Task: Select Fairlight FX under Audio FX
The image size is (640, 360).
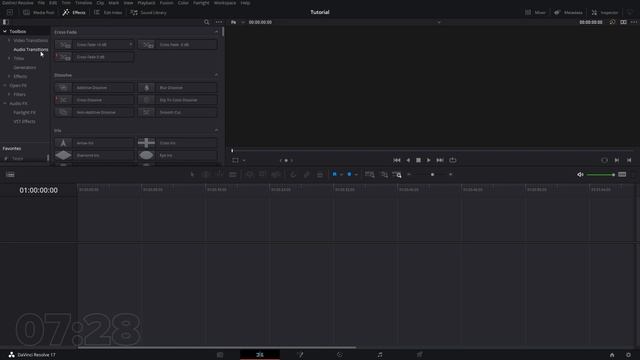Action: (x=24, y=112)
